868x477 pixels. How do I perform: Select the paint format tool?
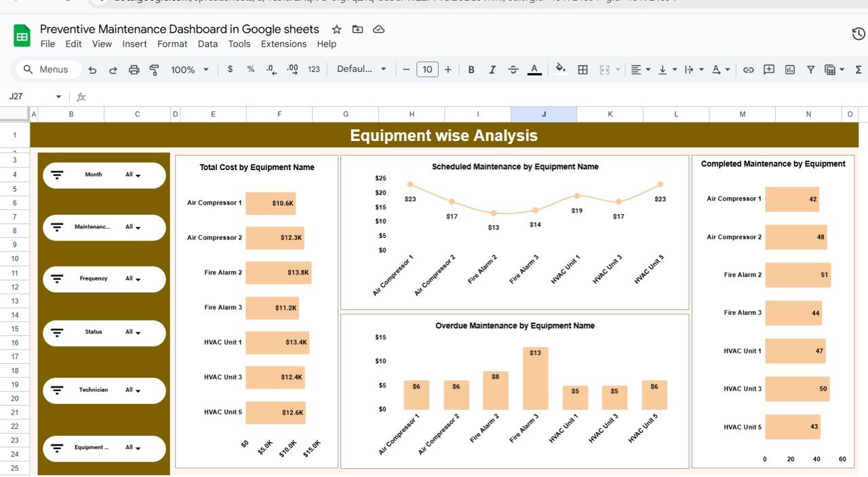pyautogui.click(x=154, y=69)
